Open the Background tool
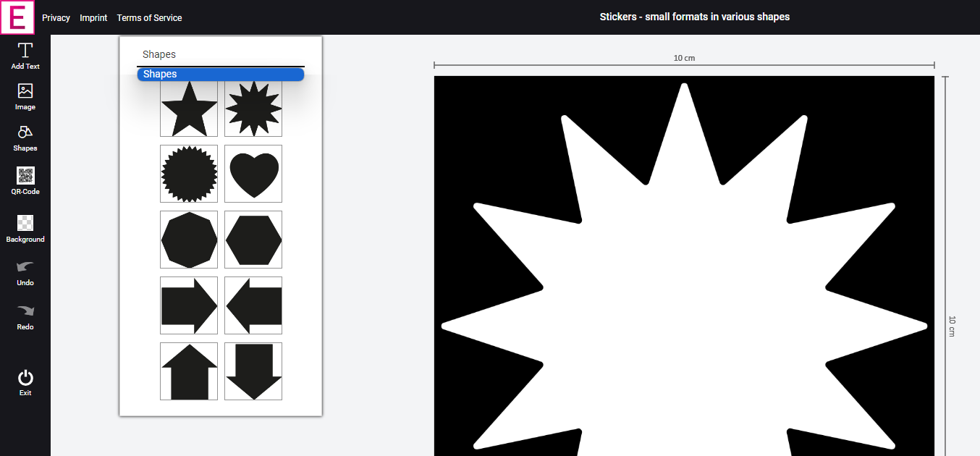This screenshot has height=456, width=980. 25,229
